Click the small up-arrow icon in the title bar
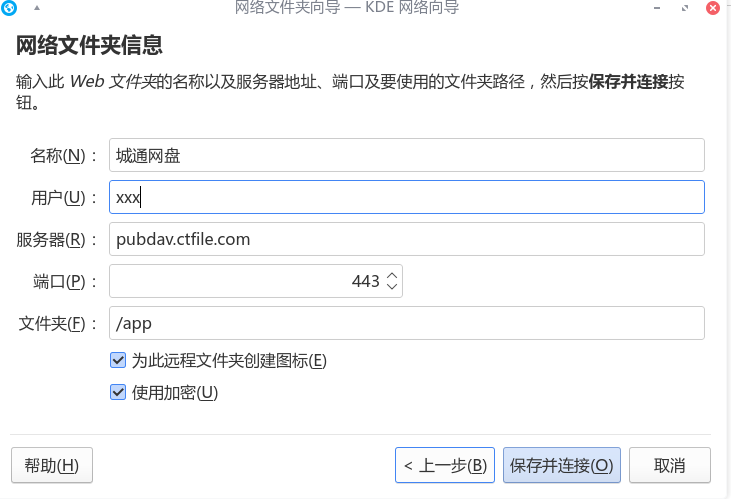This screenshot has height=499, width=731. tap(37, 7)
